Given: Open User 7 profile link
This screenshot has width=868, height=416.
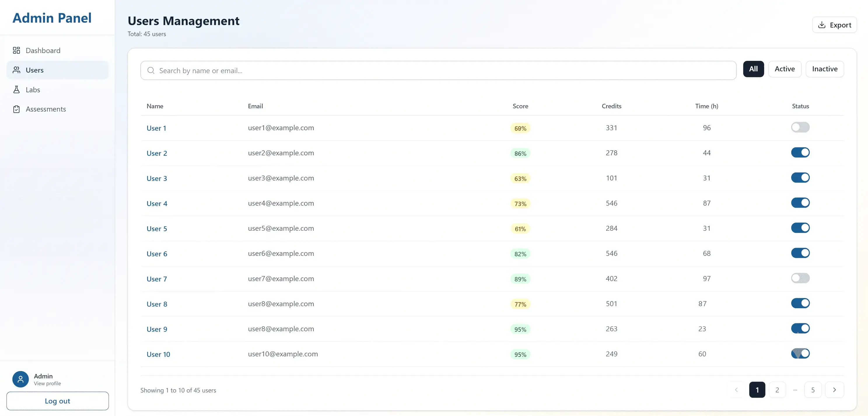Looking at the screenshot, I should [x=157, y=279].
